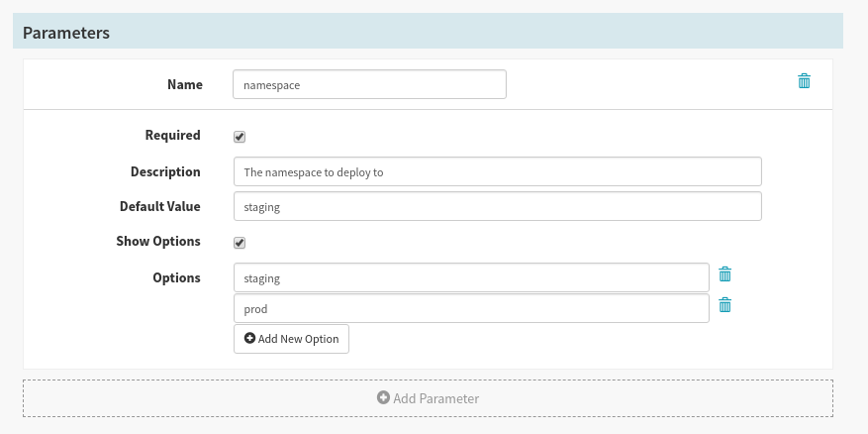
Task: Click the Description label
Action: (165, 171)
